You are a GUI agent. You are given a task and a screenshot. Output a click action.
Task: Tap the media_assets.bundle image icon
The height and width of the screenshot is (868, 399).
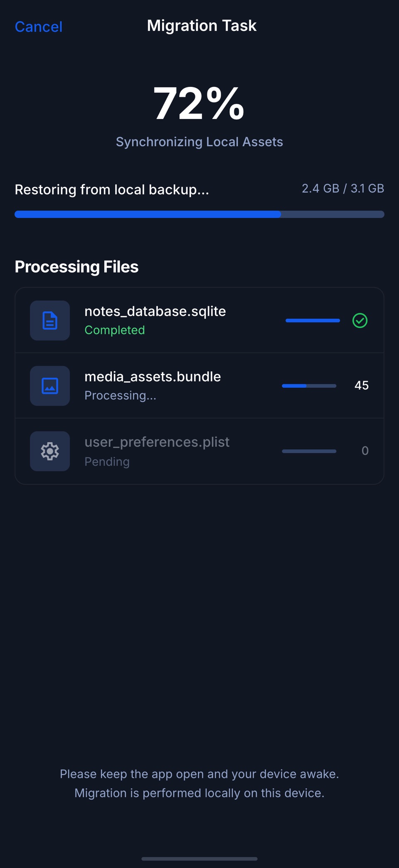[50, 386]
